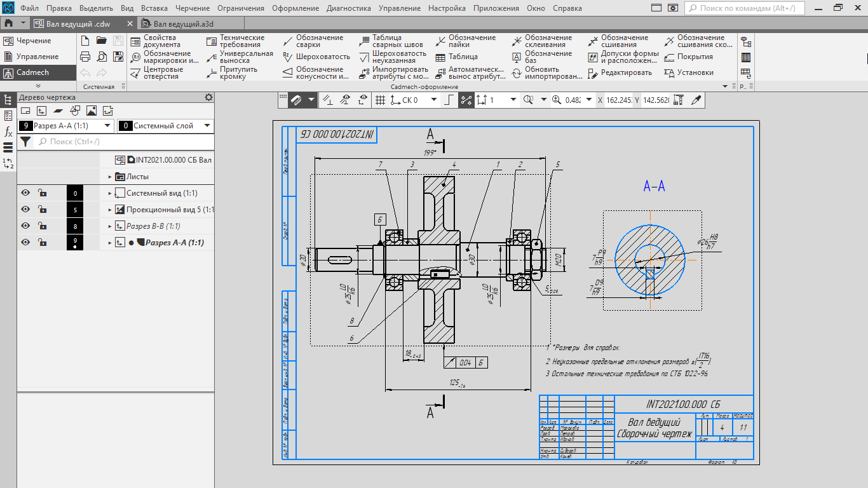The image size is (868, 488).
Task: Open the Системный слой layer dropdown
Action: [207, 126]
